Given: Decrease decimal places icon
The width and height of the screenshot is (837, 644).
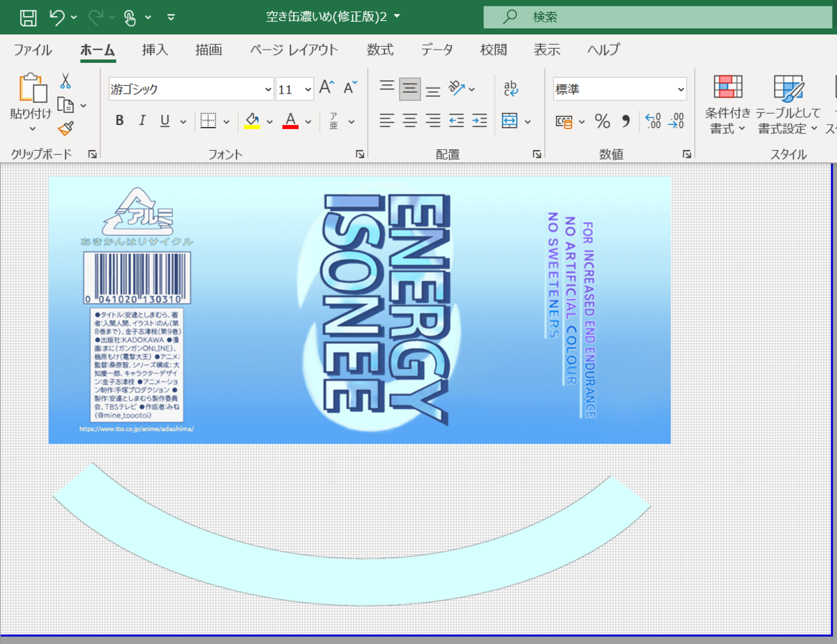Looking at the screenshot, I should tap(676, 121).
